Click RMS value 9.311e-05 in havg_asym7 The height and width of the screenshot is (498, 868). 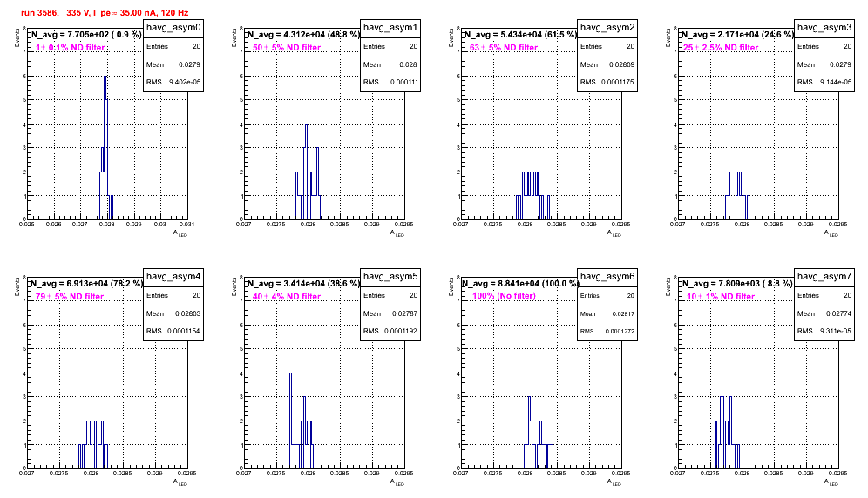(836, 332)
